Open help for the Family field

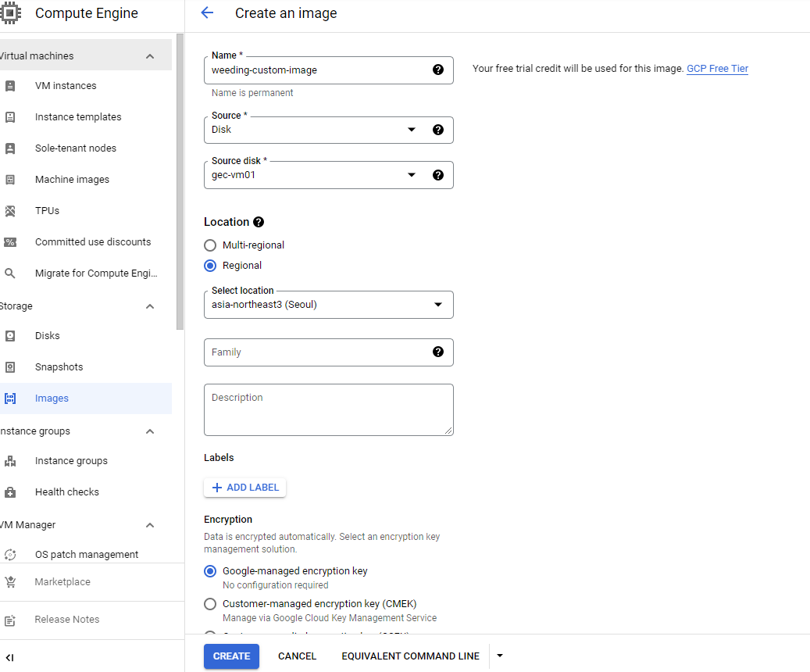pyautogui.click(x=438, y=352)
